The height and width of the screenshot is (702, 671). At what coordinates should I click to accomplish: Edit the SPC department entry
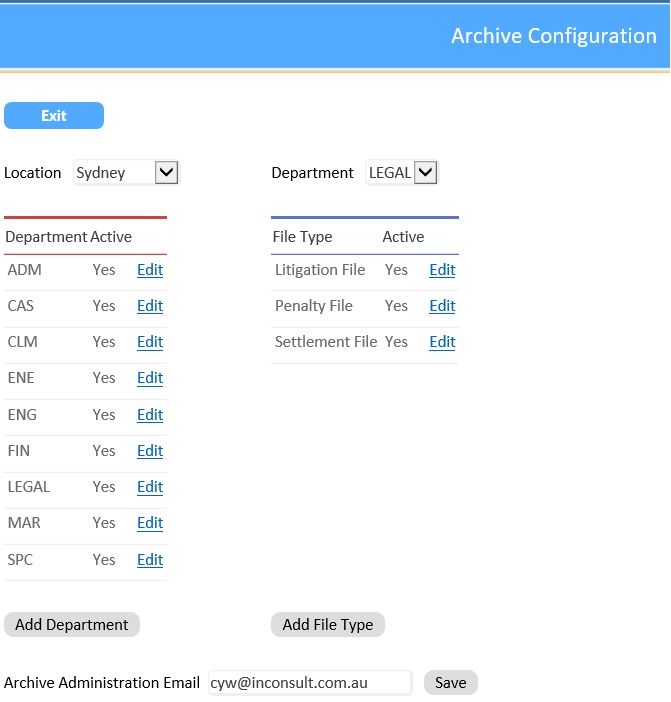coord(150,560)
